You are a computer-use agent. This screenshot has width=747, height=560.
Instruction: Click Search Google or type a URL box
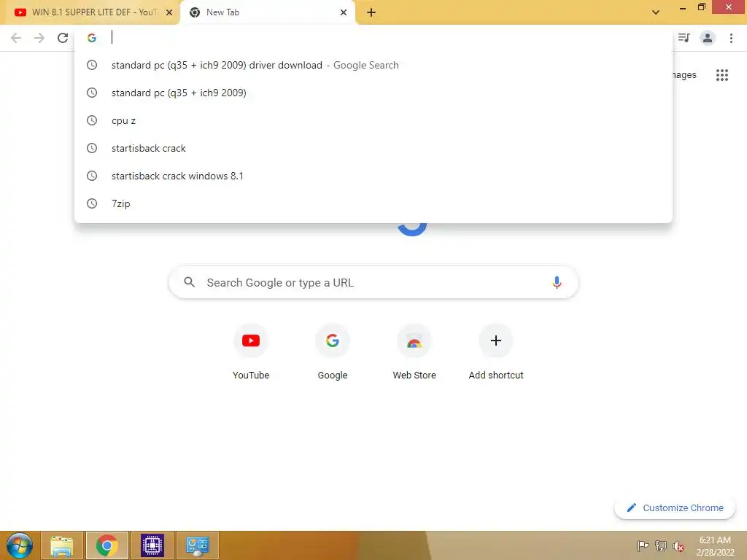click(373, 282)
